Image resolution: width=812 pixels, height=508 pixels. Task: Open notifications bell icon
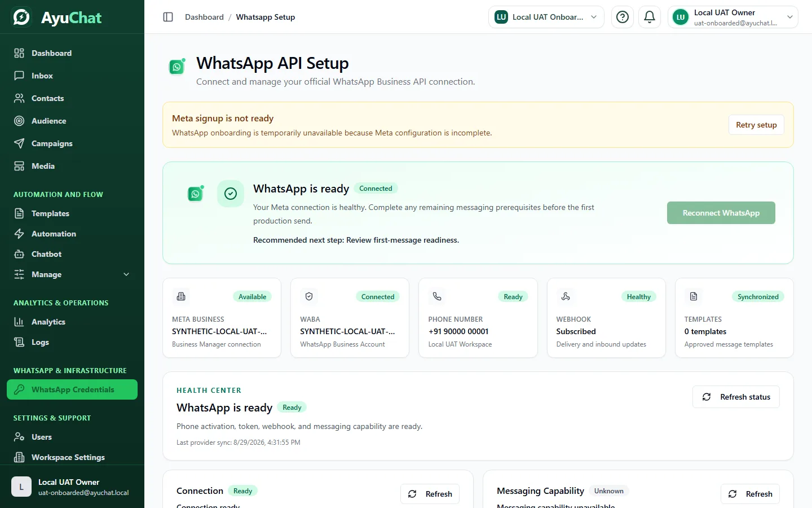pyautogui.click(x=650, y=17)
